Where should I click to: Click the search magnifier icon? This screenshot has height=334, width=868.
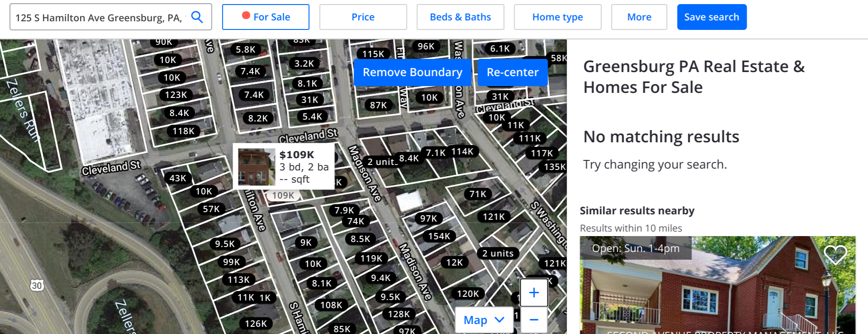pos(197,17)
